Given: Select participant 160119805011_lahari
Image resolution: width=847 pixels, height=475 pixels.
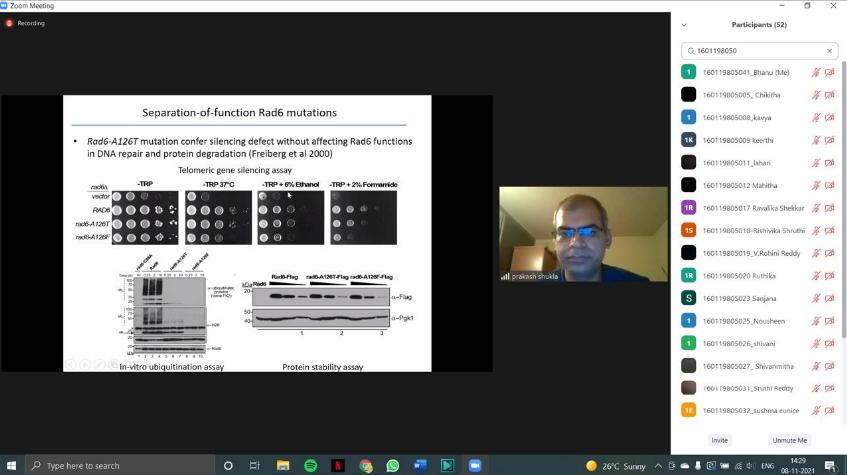Looking at the screenshot, I should [x=758, y=163].
